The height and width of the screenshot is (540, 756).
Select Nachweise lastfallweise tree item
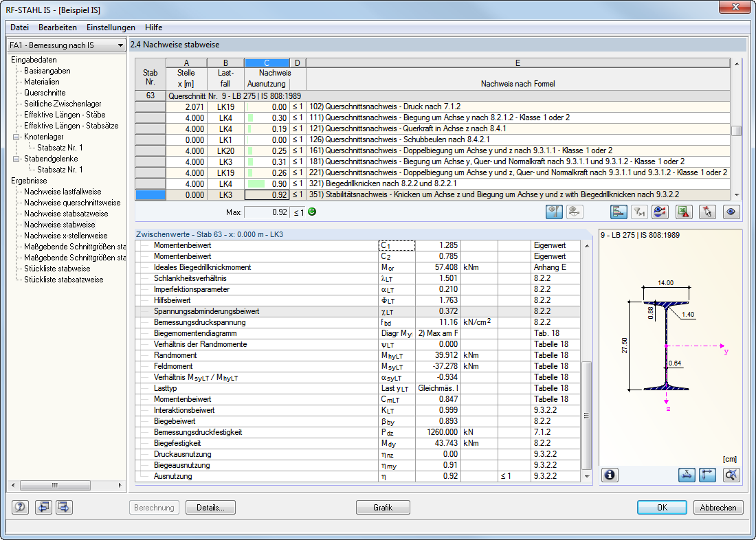[x=63, y=192]
